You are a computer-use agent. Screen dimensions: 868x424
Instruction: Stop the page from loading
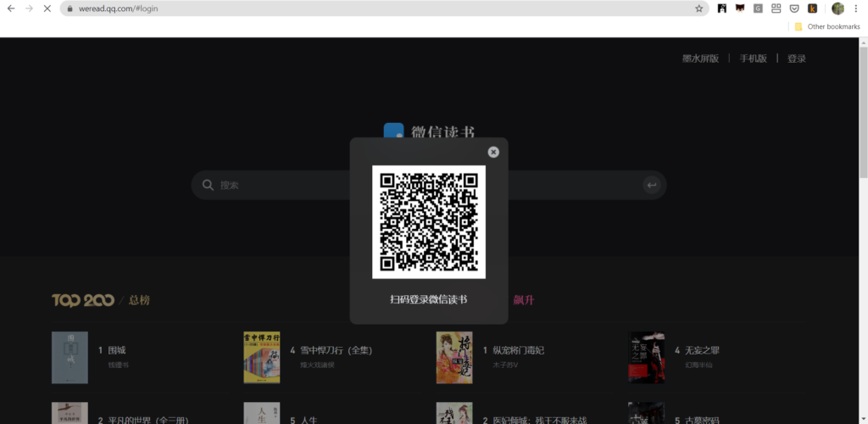click(47, 8)
